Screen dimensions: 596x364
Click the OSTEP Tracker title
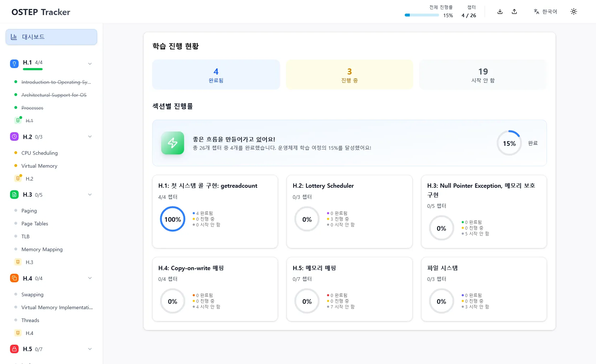[41, 12]
